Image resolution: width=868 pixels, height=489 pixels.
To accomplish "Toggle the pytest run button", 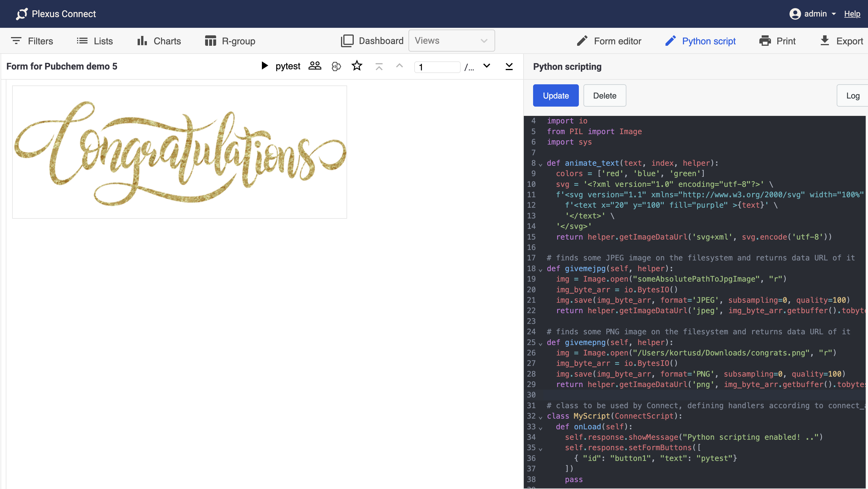I will 265,66.
